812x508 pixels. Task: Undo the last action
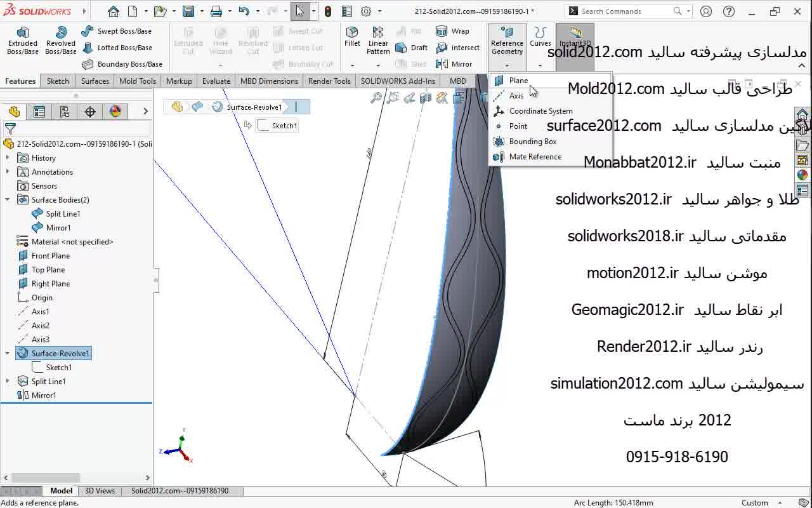244,11
